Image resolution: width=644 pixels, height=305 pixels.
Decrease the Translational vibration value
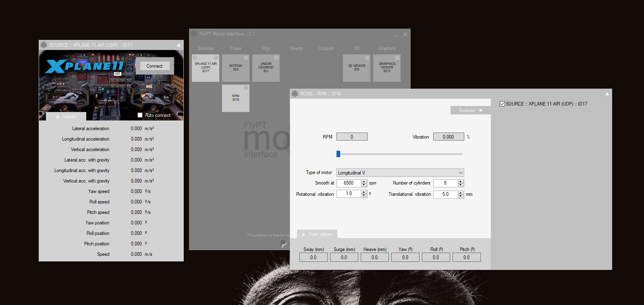(461, 196)
